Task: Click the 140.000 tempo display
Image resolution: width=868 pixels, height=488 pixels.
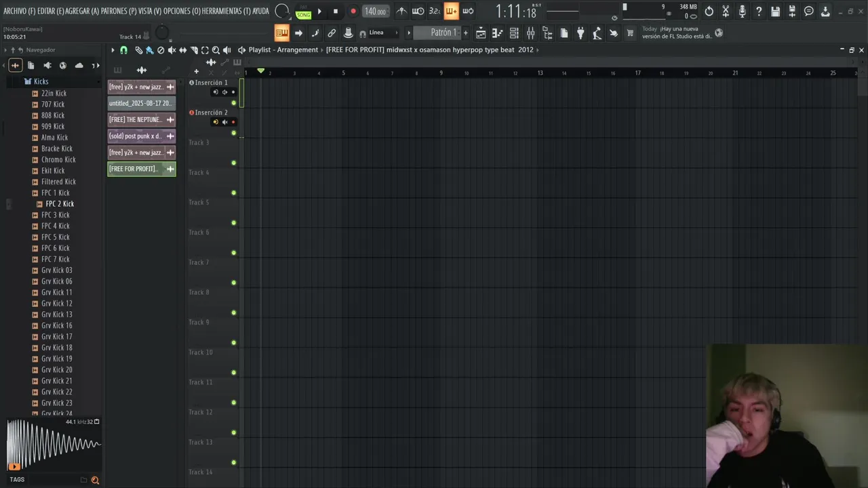Action: point(375,12)
